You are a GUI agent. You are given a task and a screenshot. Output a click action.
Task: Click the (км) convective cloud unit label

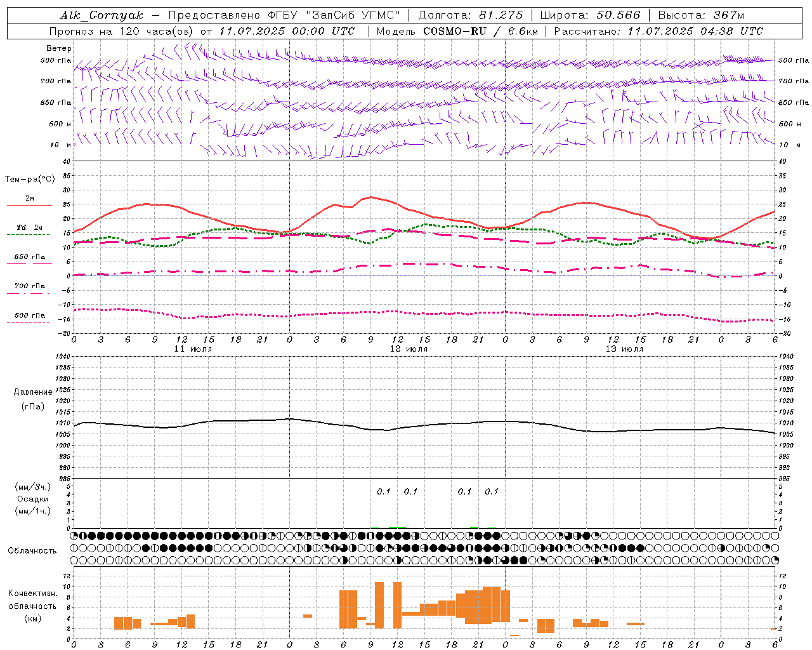[x=32, y=618]
